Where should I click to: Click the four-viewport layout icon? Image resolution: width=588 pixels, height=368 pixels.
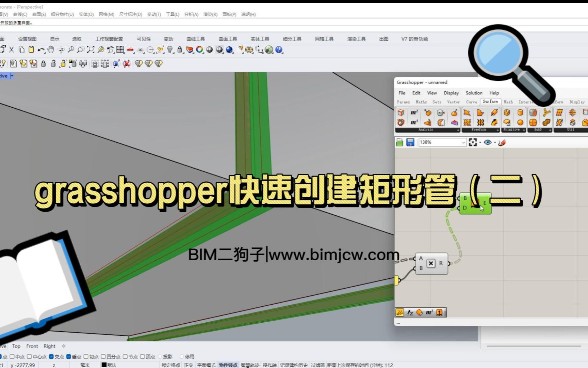(120, 50)
